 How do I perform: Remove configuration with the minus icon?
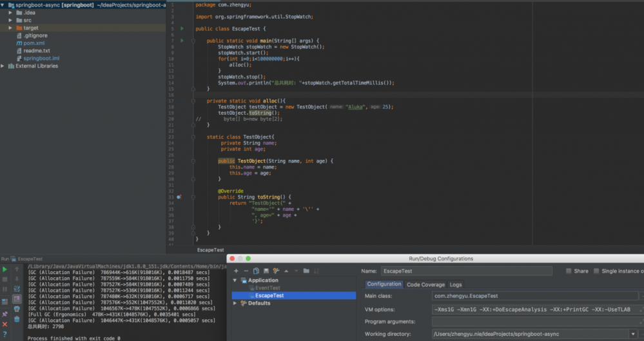tap(246, 271)
